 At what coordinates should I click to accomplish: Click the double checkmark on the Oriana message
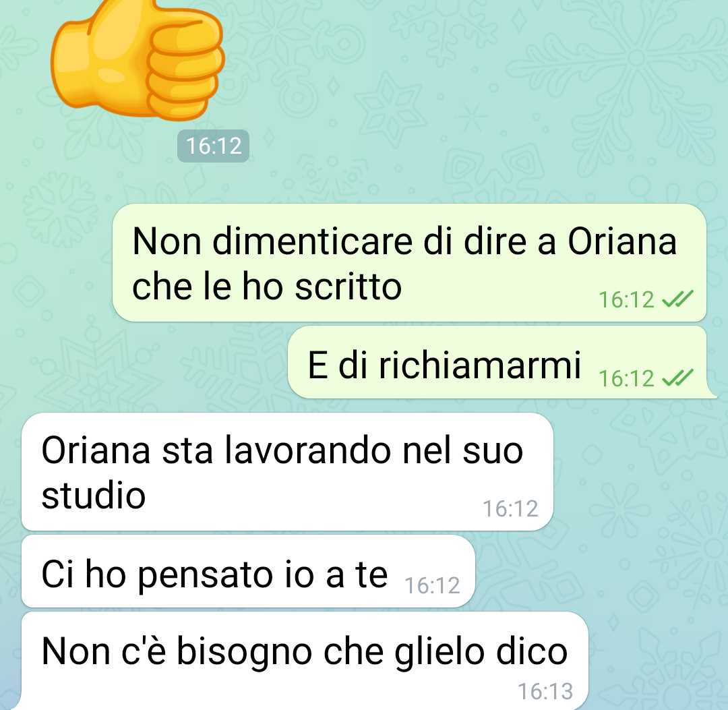point(677,299)
